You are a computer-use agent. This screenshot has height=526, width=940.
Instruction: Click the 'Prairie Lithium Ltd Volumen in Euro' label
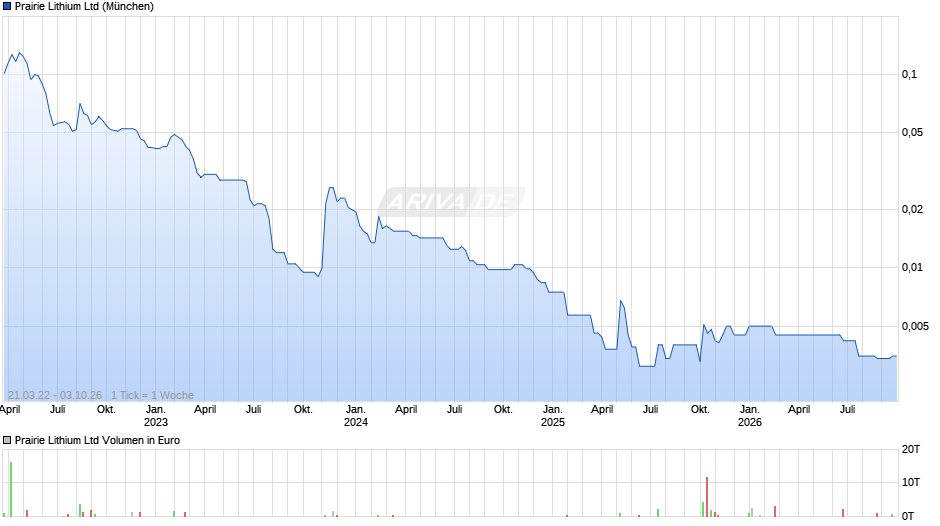pos(97,440)
